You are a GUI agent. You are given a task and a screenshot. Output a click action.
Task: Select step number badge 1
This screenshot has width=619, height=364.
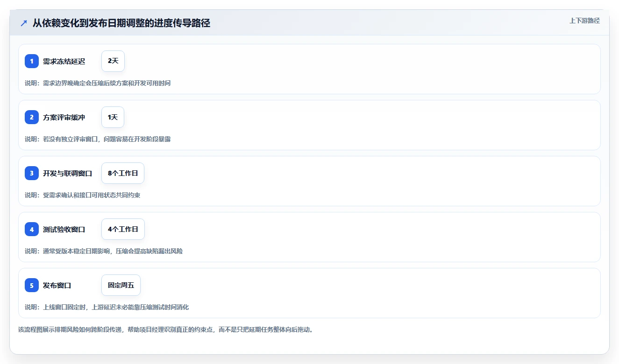(x=32, y=61)
